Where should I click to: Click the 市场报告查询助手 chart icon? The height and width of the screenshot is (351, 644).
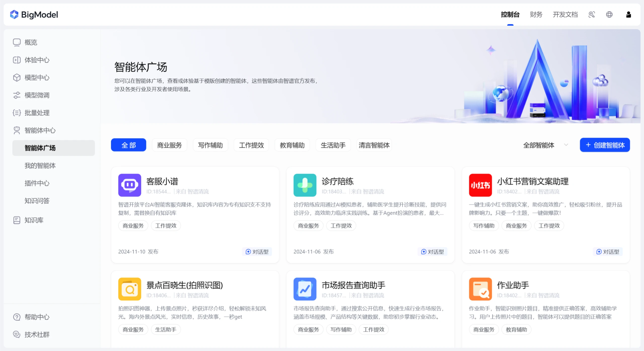pyautogui.click(x=305, y=289)
